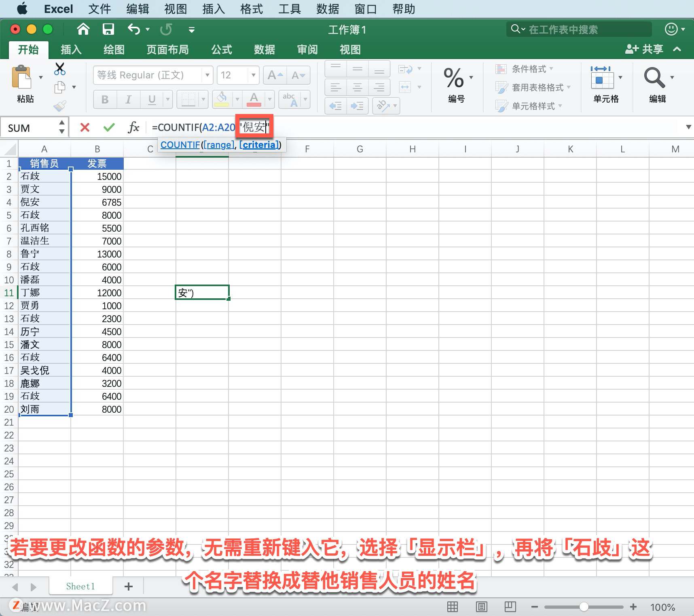The image size is (694, 616).
Task: Click the range argument link in tooltip
Action: click(219, 145)
